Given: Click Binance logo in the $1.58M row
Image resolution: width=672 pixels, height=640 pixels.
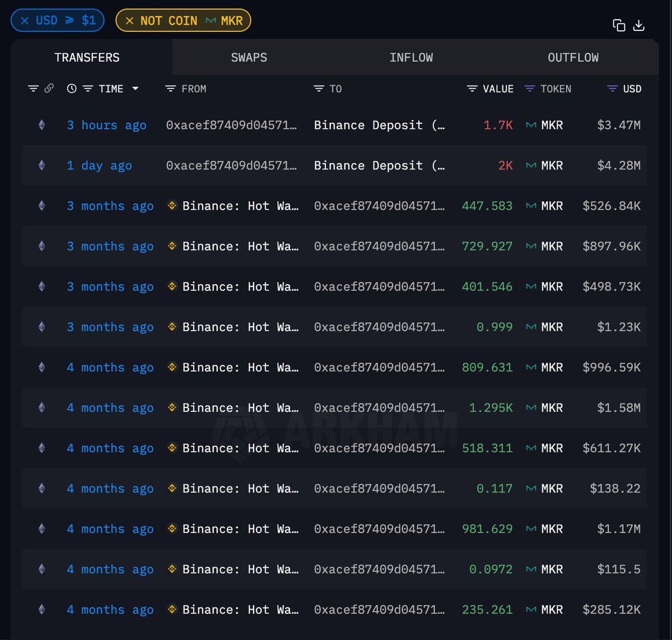Looking at the screenshot, I should (x=172, y=407).
